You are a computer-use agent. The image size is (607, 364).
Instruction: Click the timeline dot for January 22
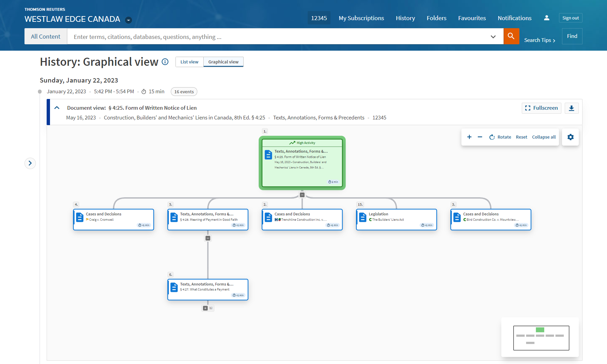click(40, 92)
